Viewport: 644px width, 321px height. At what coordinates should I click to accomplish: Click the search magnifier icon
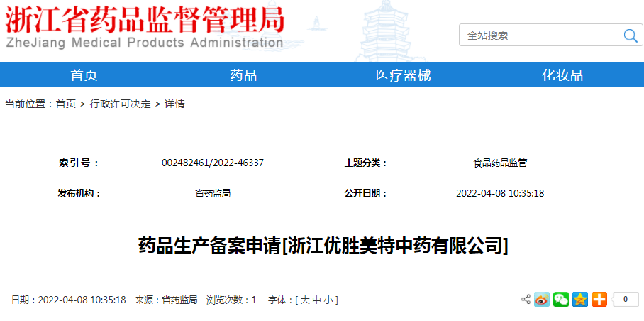tap(630, 36)
